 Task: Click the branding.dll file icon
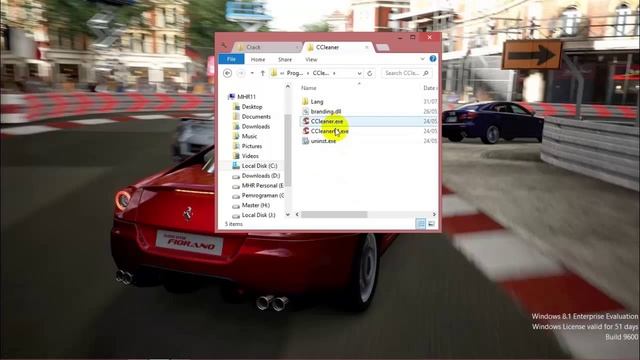[x=306, y=111]
